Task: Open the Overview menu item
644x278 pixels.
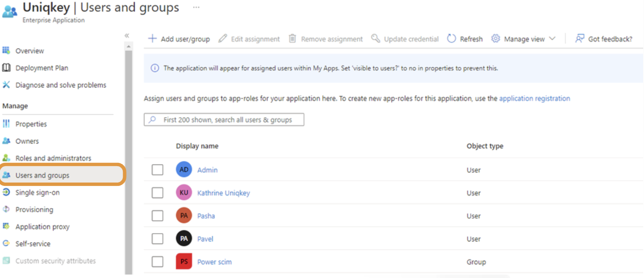Action: (x=30, y=51)
